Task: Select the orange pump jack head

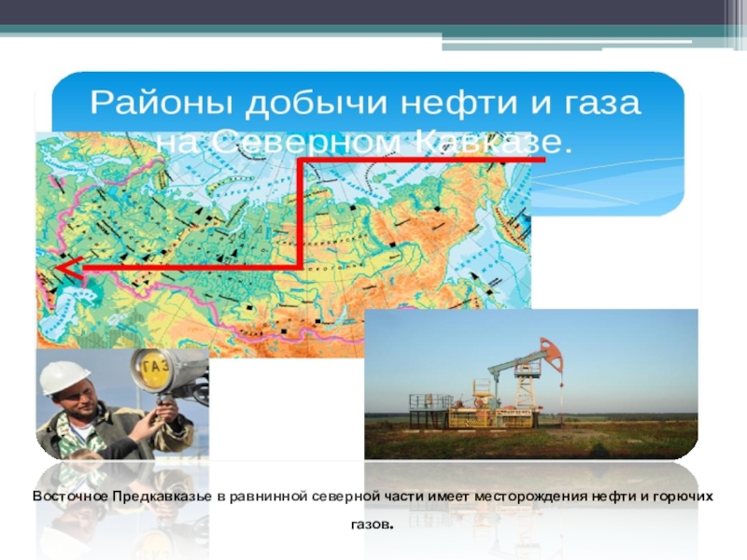Action: tap(551, 353)
